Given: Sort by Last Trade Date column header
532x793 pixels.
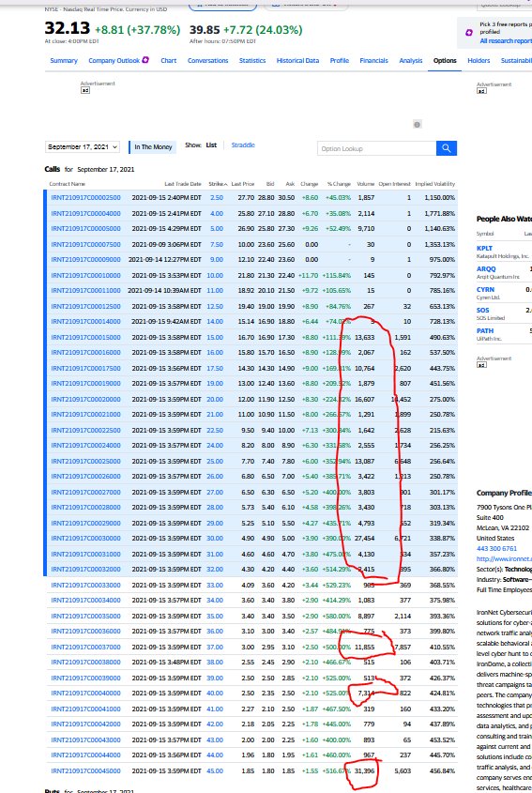Looking at the screenshot, I should 183,184.
